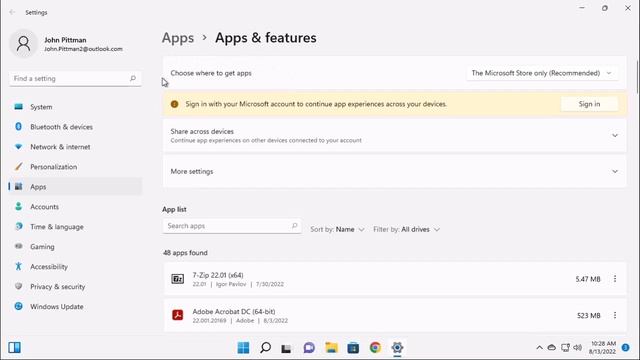
Task: Open the notification badge in tray
Action: (625, 347)
